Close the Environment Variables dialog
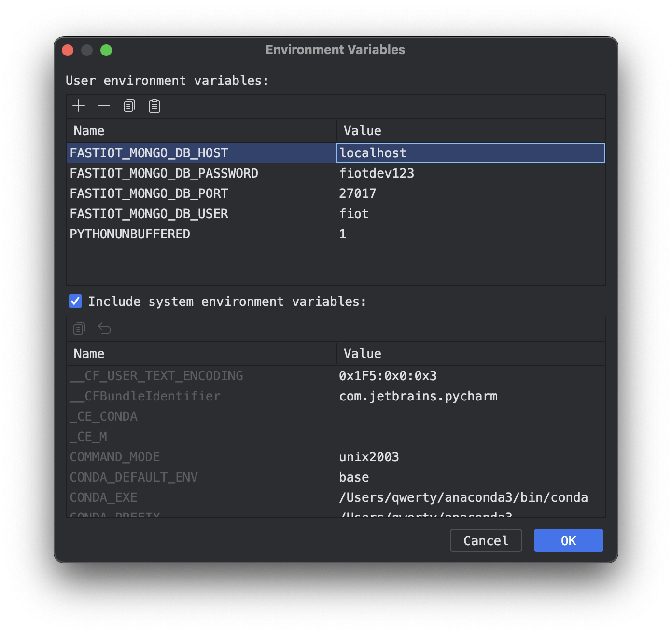 68,50
